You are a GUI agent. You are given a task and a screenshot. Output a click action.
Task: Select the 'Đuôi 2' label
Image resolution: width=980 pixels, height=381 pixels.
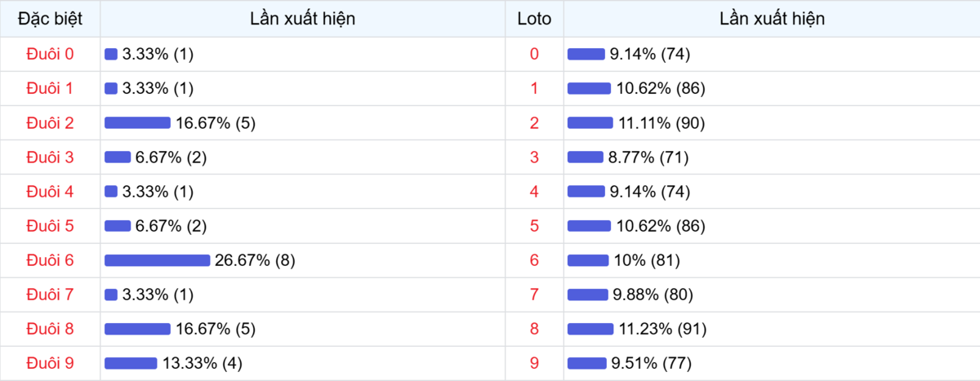[x=50, y=123]
